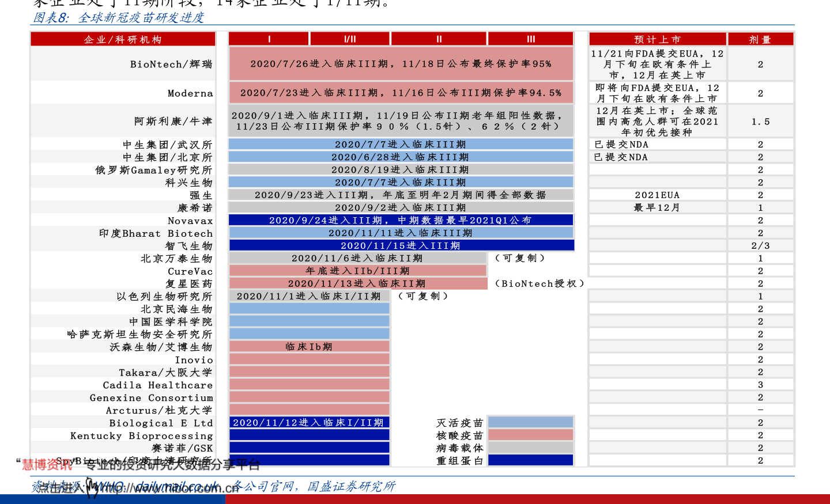Click the Inovio row label

(x=194, y=360)
